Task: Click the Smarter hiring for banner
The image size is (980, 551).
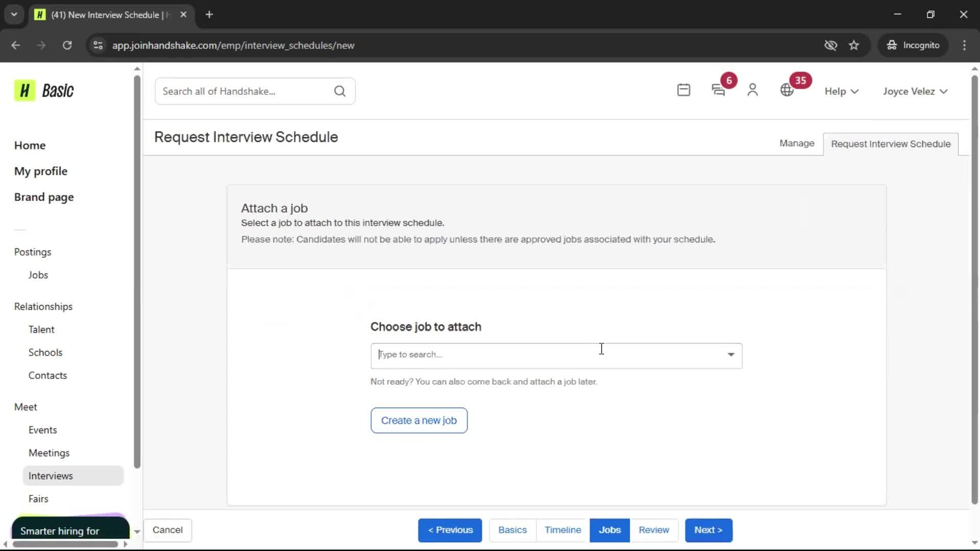Action: (x=70, y=528)
